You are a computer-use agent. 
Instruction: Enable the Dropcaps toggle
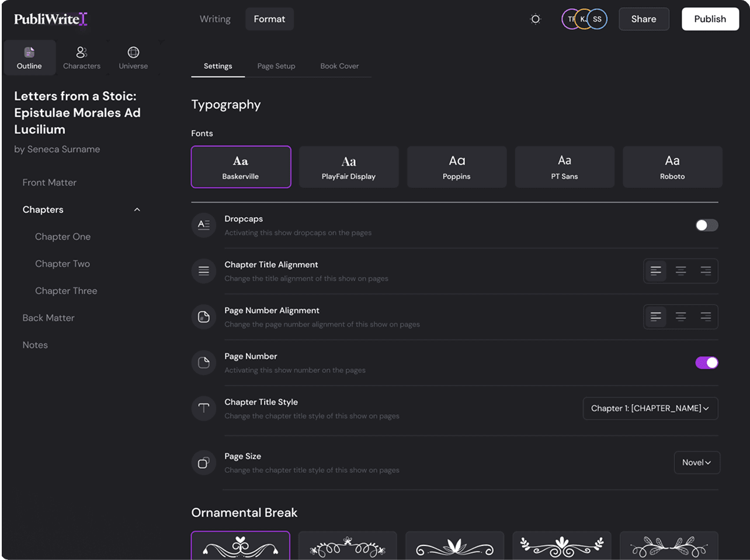706,225
